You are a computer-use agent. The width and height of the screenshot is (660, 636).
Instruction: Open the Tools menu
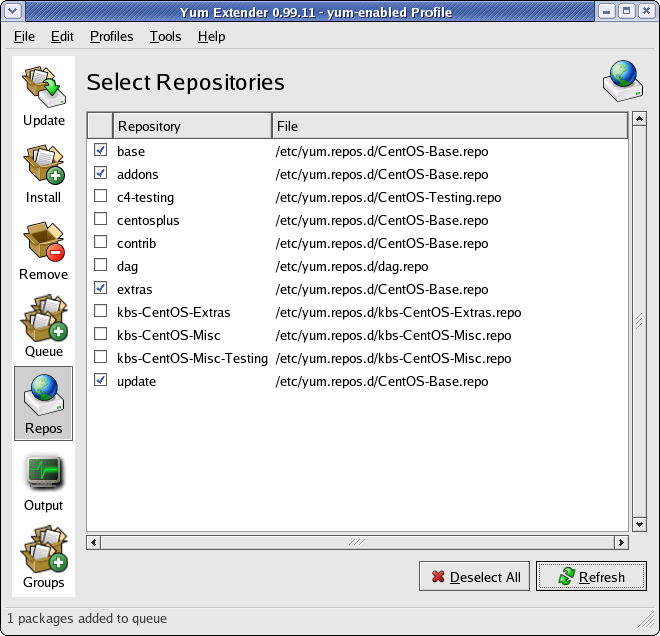click(x=165, y=36)
